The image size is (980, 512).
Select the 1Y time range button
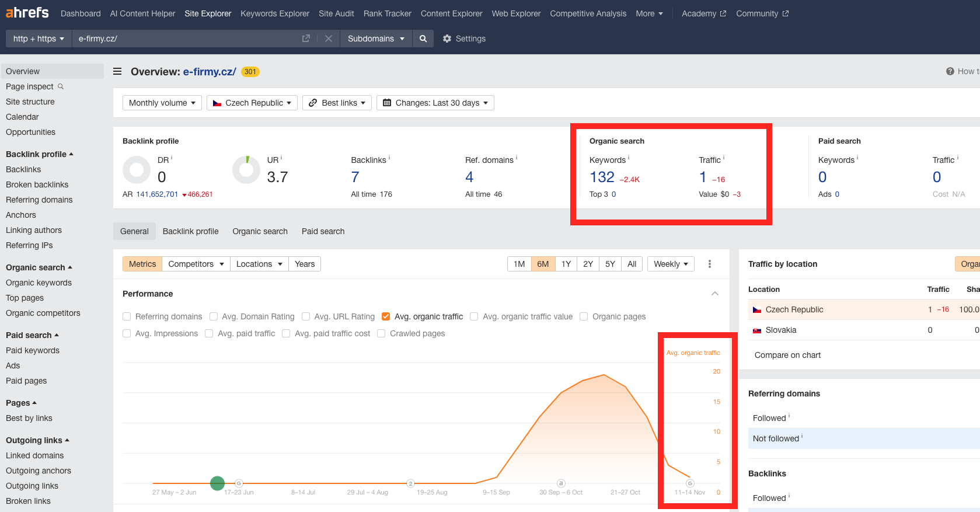(x=566, y=264)
